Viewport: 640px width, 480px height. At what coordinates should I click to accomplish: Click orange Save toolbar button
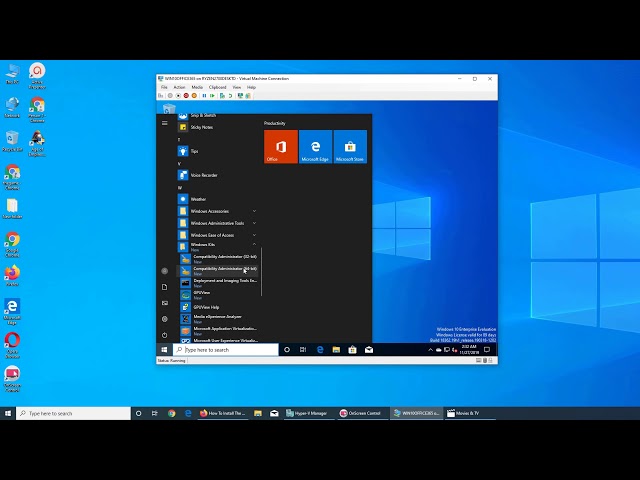coord(194,96)
